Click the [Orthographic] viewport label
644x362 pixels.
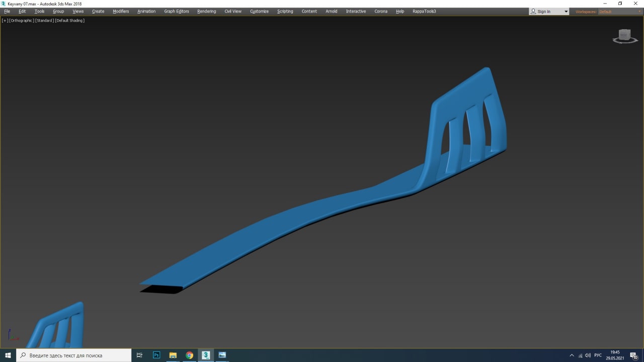pos(21,21)
